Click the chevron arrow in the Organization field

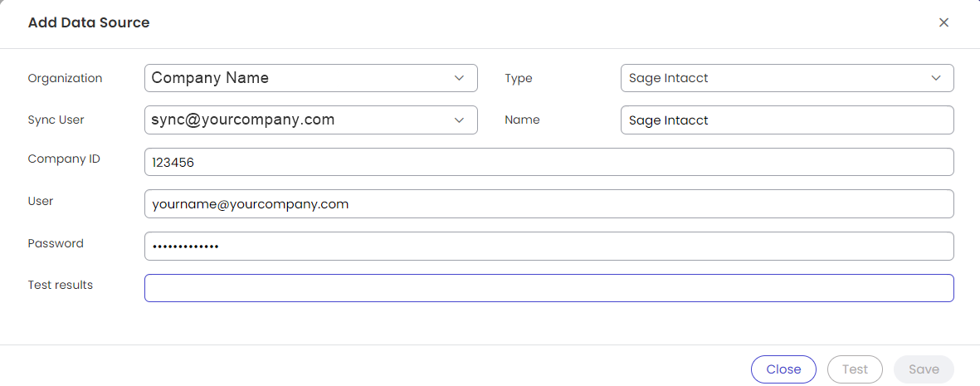click(x=460, y=78)
